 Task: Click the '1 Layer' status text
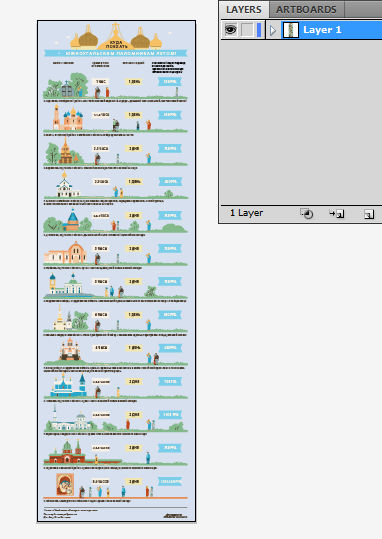246,213
